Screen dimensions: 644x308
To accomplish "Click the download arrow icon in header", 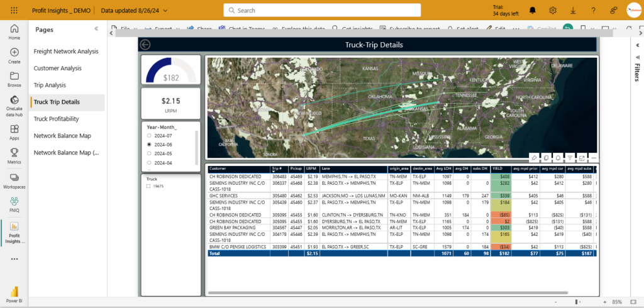I will (x=573, y=10).
